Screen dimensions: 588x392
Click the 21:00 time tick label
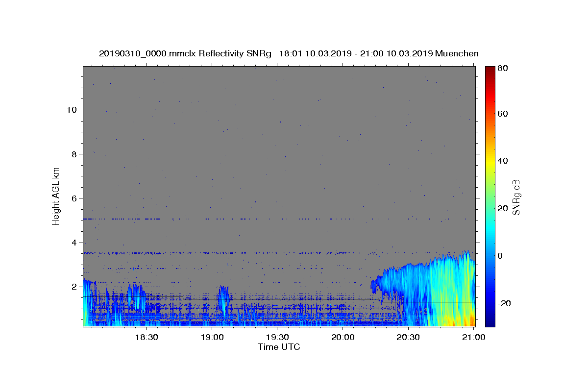tap(473, 337)
